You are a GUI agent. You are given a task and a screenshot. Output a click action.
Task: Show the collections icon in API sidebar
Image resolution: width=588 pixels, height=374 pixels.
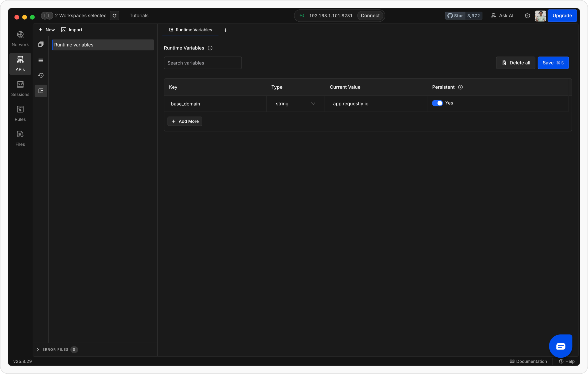pyautogui.click(x=41, y=44)
